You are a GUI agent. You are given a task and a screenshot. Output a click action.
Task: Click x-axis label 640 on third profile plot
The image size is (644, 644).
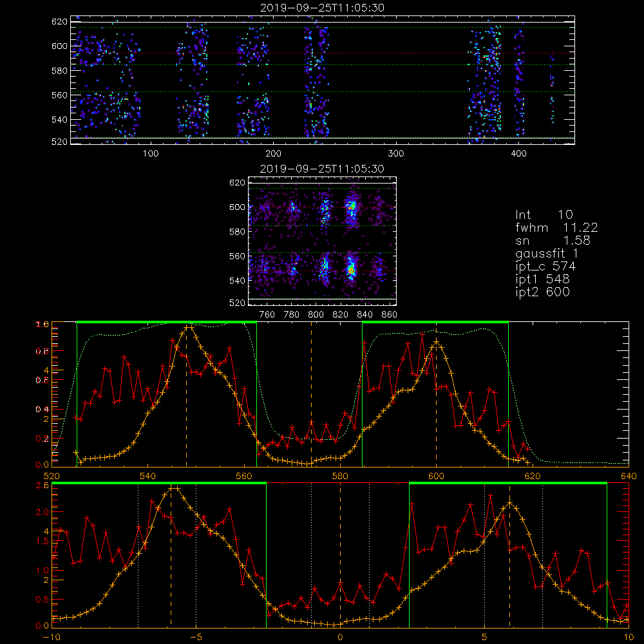click(x=629, y=477)
